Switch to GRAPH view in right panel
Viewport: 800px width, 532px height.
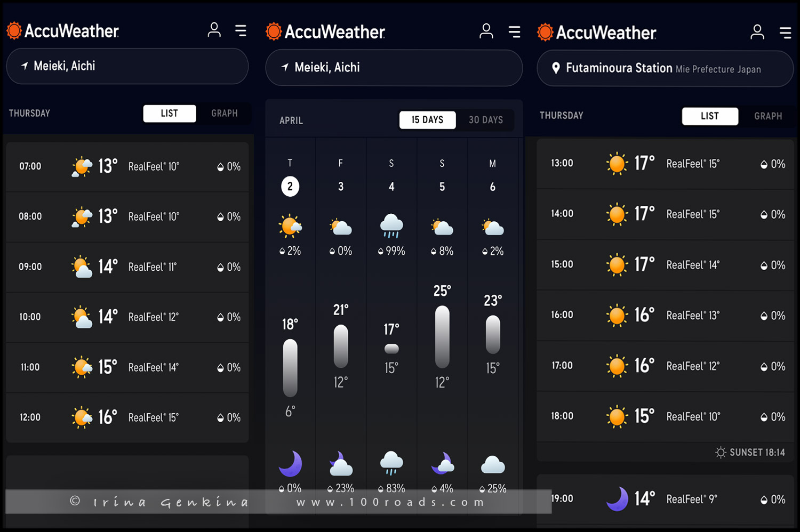click(767, 116)
